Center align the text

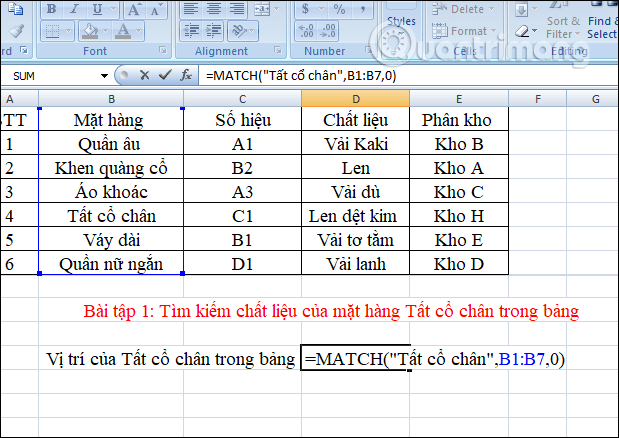tap(214, 9)
